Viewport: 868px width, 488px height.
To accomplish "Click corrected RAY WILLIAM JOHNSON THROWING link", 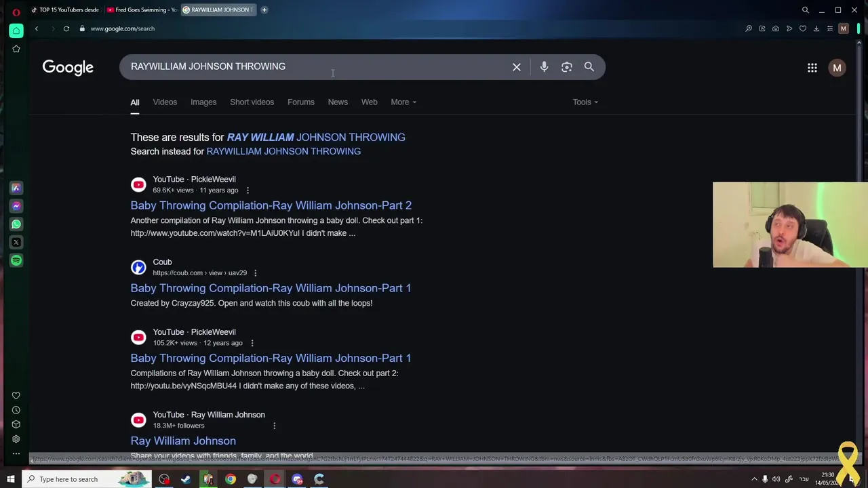I will [316, 137].
